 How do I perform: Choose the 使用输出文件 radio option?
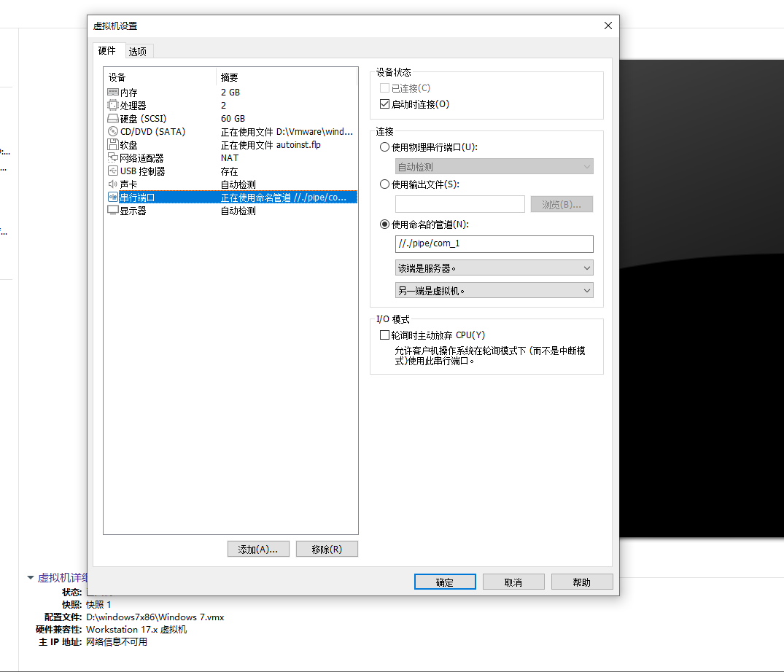coord(384,184)
